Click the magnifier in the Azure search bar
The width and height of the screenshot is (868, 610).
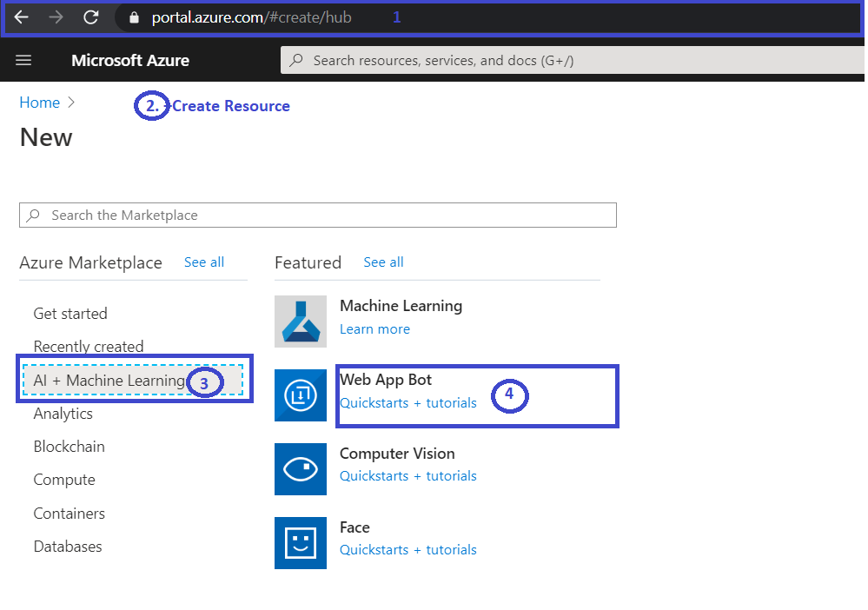[297, 60]
